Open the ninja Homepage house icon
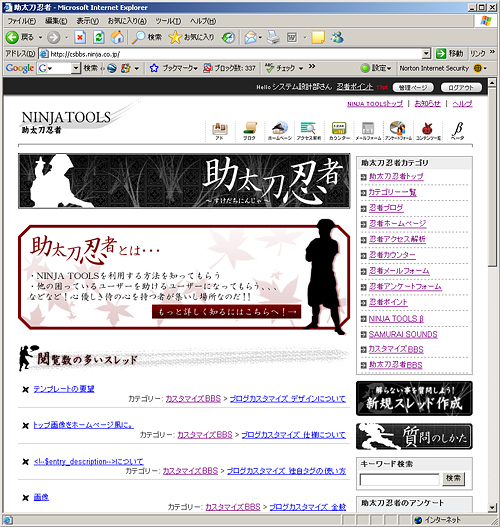Image resolution: width=500 pixels, height=527 pixels. pos(280,131)
